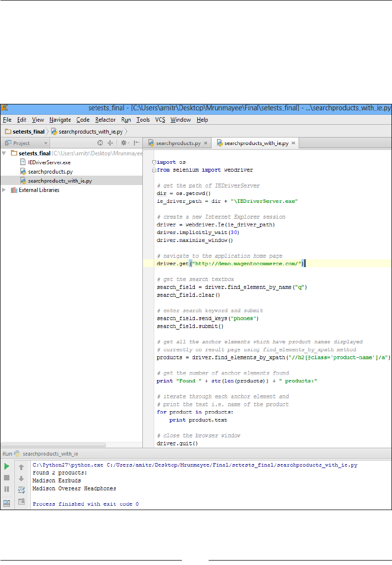The width and height of the screenshot is (392, 565).
Task: Toggle the restore layout icon in Run panel
Action: tap(7, 502)
